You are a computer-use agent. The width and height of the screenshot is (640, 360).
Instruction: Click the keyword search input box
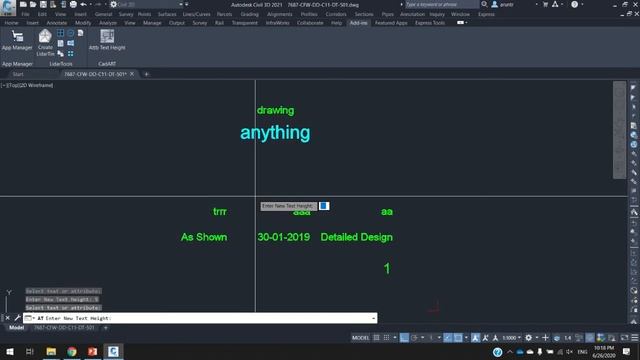pos(442,4)
